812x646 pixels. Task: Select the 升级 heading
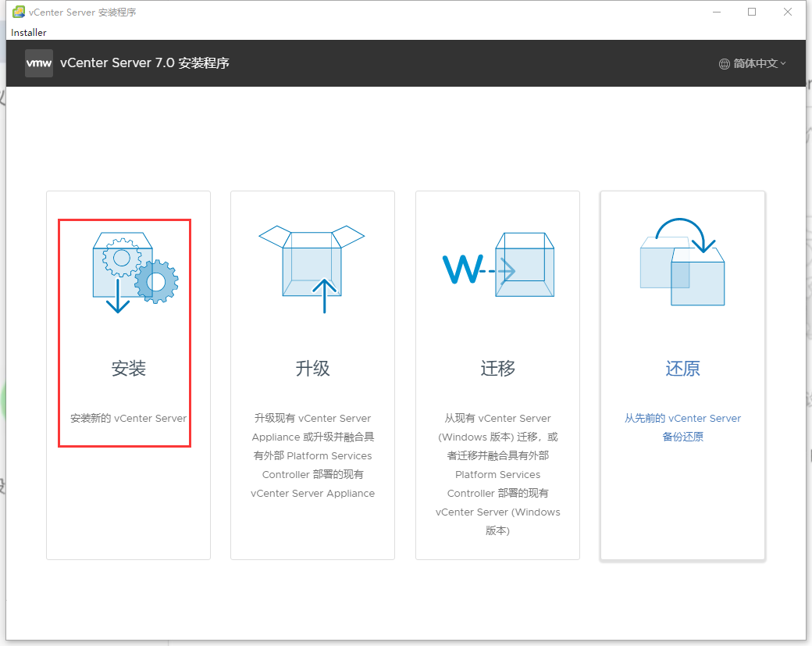click(312, 369)
